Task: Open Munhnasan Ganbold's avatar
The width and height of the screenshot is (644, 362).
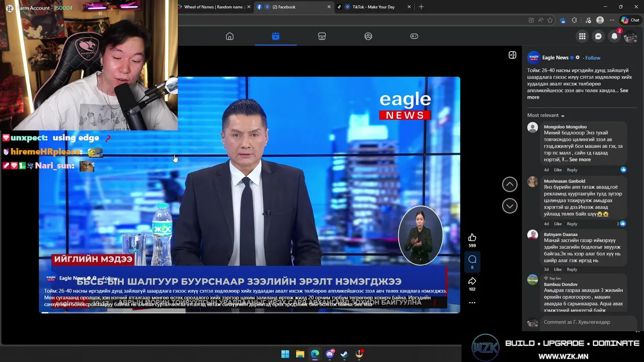Action: [x=532, y=182]
